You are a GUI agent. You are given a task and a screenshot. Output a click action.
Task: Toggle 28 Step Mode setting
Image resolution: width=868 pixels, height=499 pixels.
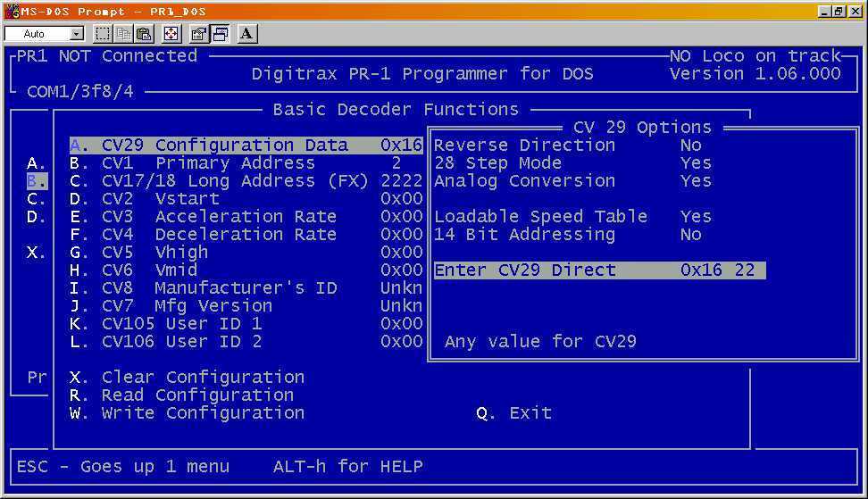(572, 163)
